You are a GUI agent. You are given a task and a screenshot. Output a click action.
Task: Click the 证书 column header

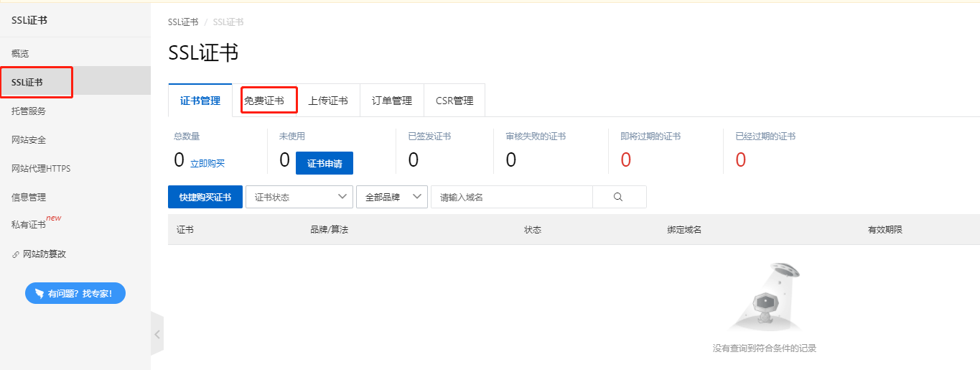185,230
